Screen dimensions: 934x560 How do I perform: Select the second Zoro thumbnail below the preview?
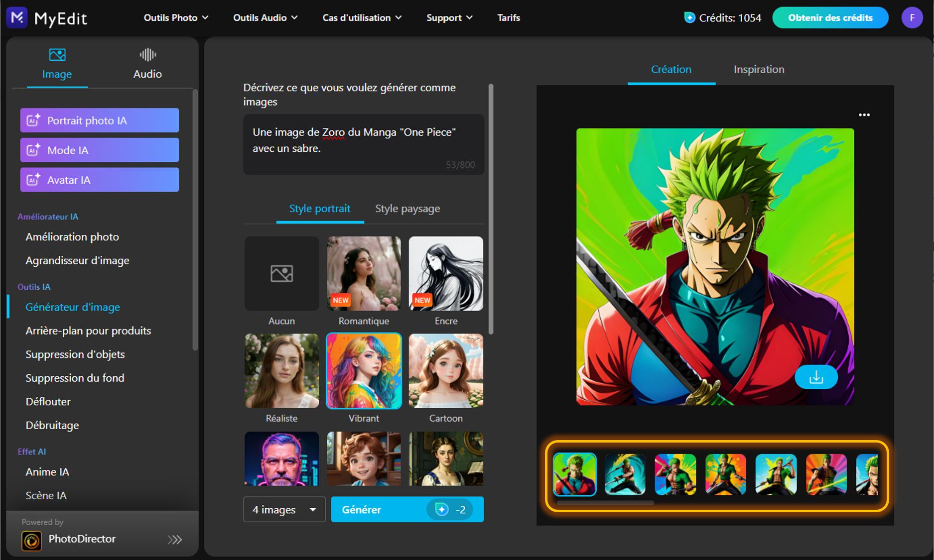tap(625, 474)
